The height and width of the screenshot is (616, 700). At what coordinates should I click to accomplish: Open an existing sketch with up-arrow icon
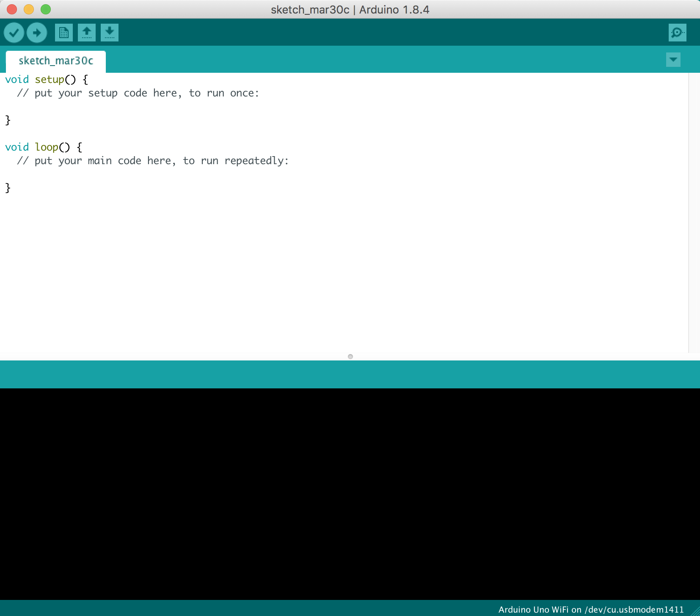pyautogui.click(x=87, y=33)
